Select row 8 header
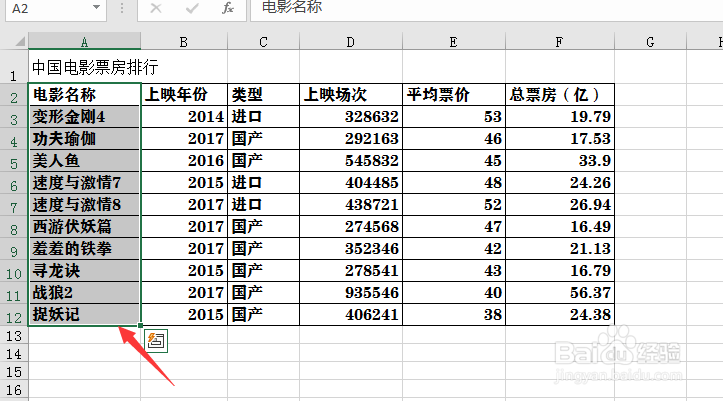This screenshot has width=723, height=401. pos(14,227)
